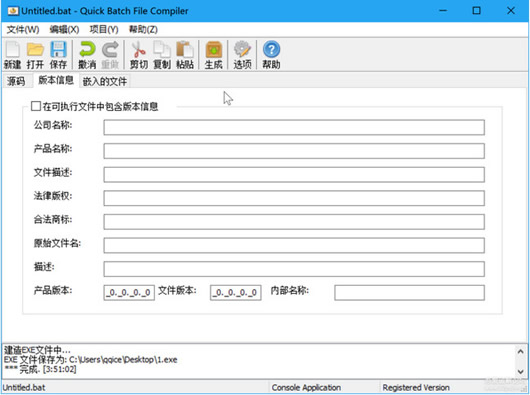The width and height of the screenshot is (530, 395).
Task: Enable 在可执行文件中包含版本信息 checkbox
Action: coord(35,106)
